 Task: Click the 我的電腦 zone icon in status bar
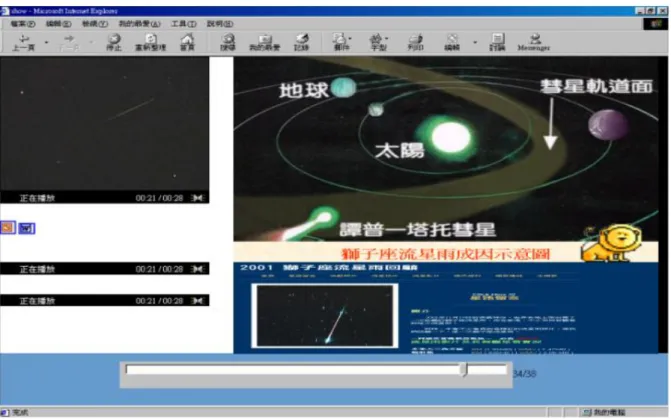click(587, 412)
